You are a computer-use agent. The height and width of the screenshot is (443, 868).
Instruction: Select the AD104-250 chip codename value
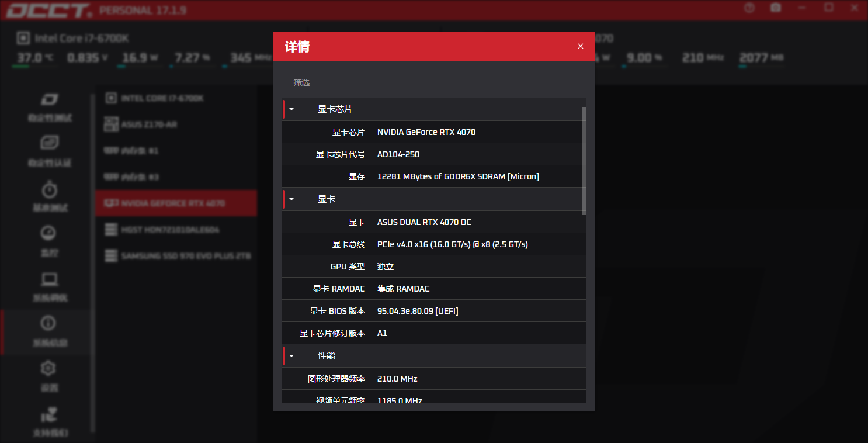pyautogui.click(x=398, y=154)
